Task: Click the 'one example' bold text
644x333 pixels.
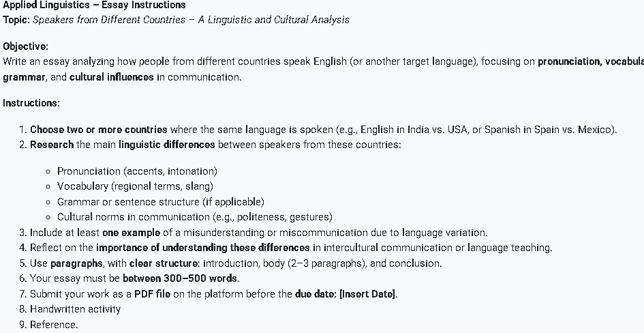Action: pos(132,233)
